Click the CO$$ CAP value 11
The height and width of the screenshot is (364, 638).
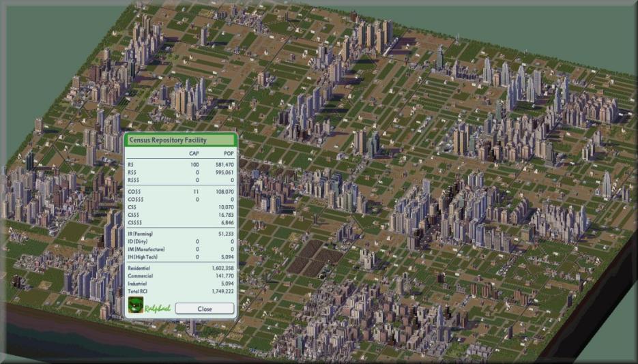tap(196, 192)
